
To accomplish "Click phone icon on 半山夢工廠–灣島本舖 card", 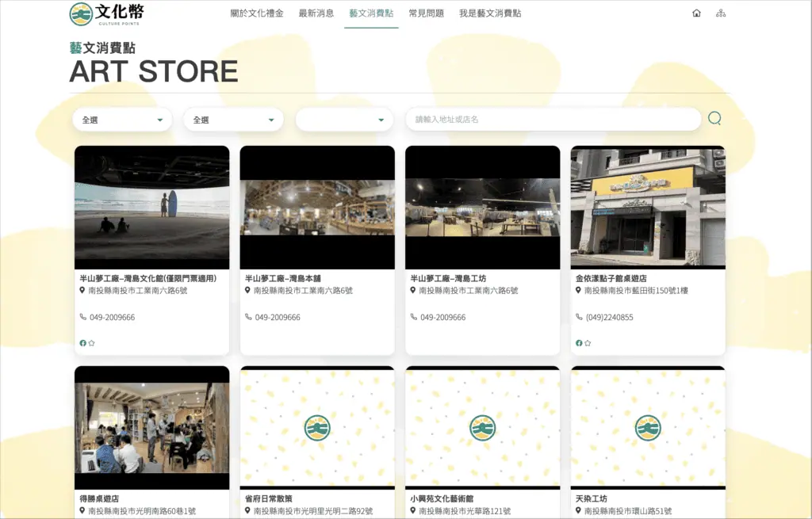I will [248, 317].
